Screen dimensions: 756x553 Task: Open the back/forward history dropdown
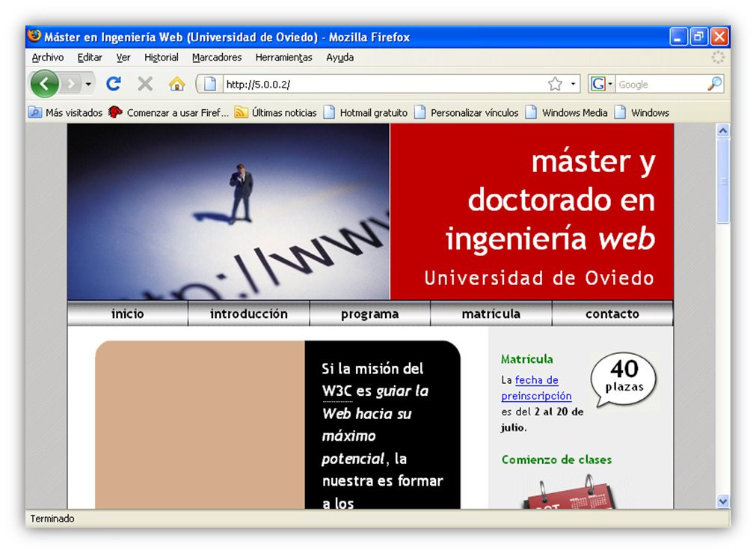88,84
